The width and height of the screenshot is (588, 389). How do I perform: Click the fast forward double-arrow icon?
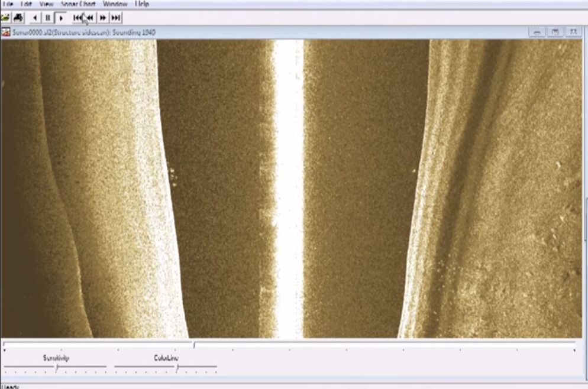click(x=103, y=18)
